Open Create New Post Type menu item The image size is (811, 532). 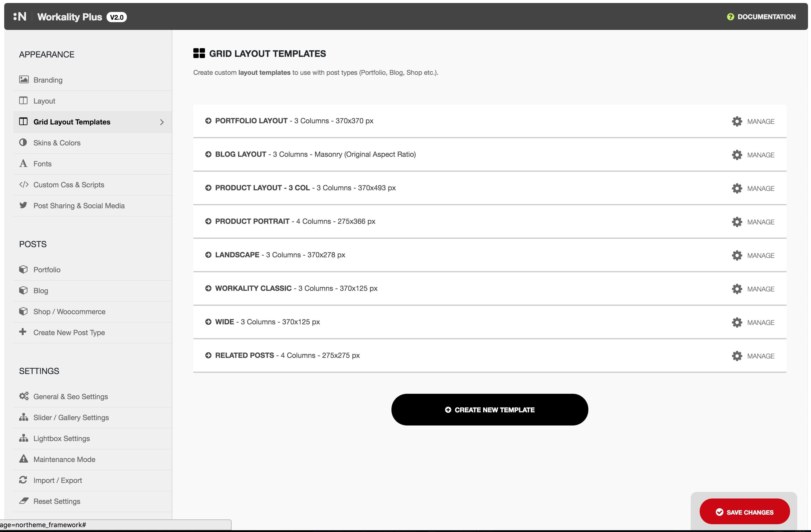(x=92, y=333)
